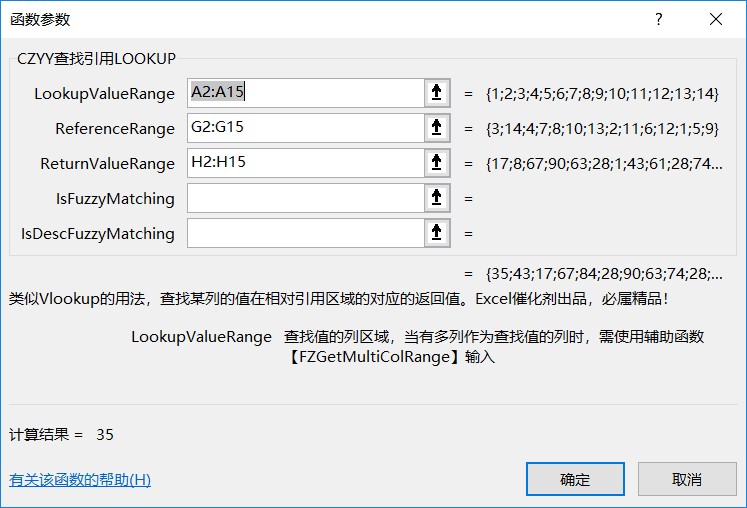Viewport: 747px width, 508px height.
Task: Click the 函数参数 title bar text
Action: pyautogui.click(x=40, y=20)
